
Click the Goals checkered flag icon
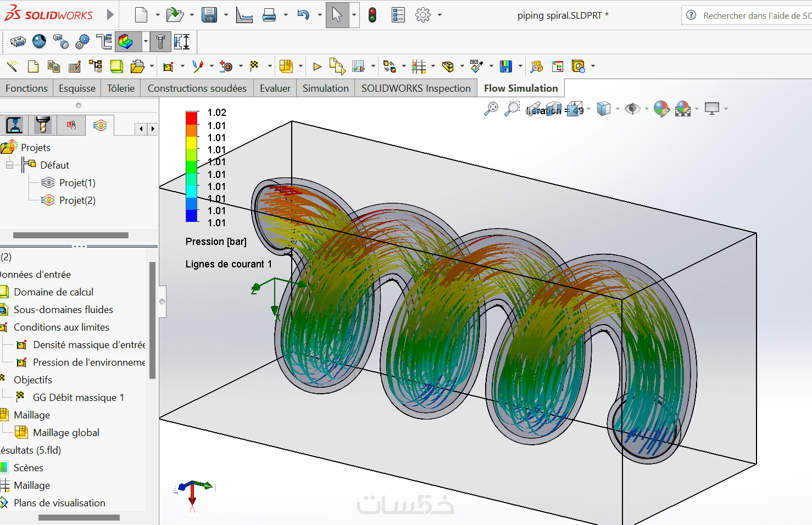click(x=254, y=66)
